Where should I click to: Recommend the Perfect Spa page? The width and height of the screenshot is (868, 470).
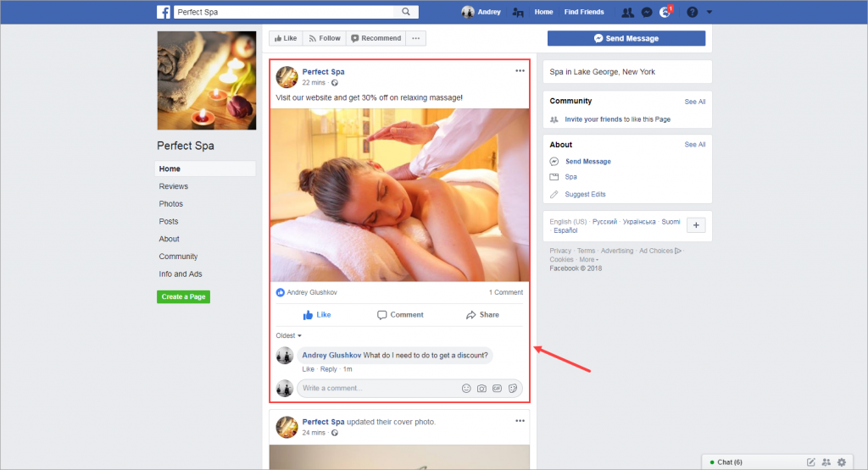coord(376,38)
